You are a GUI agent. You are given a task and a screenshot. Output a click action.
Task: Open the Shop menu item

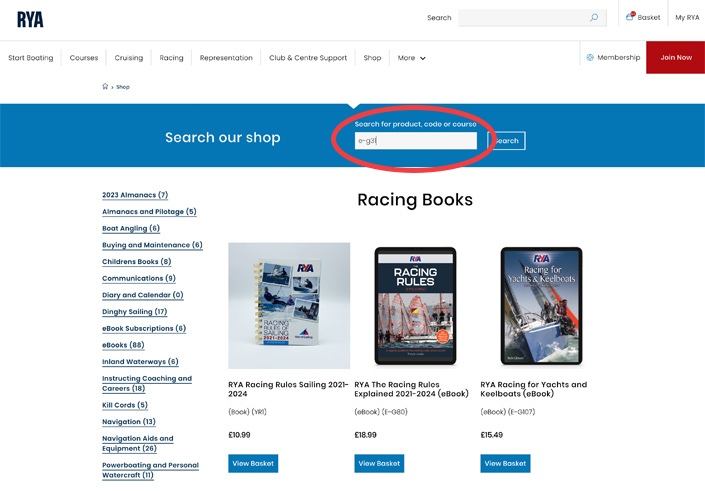click(x=372, y=58)
